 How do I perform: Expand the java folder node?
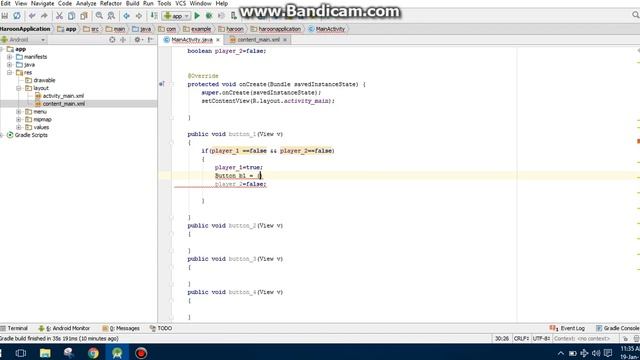pyautogui.click(x=10, y=64)
